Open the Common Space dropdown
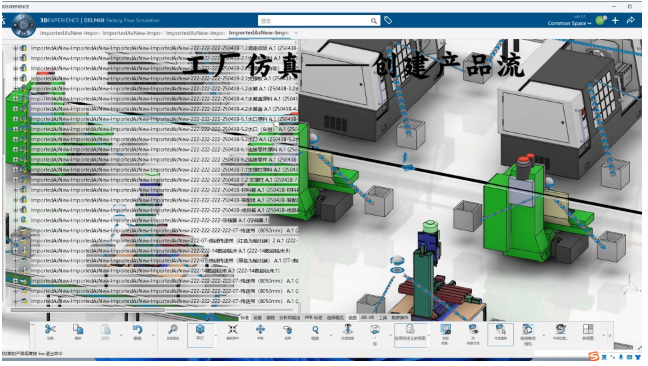 coord(569,23)
